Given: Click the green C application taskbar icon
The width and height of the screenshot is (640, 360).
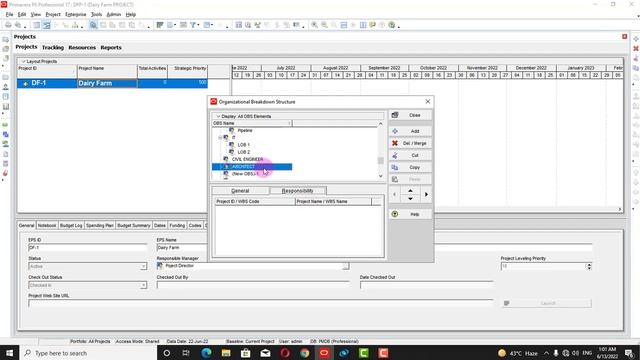Looking at the screenshot, I should point(363,353).
